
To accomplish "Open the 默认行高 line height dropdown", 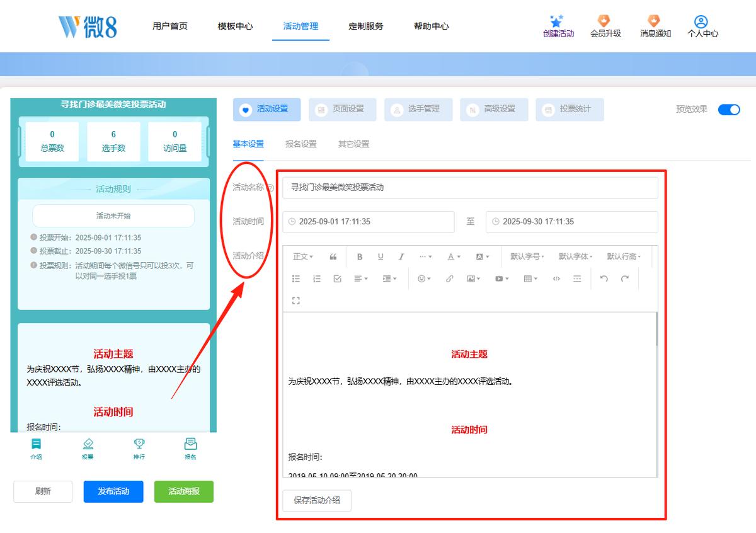I will pyautogui.click(x=624, y=257).
